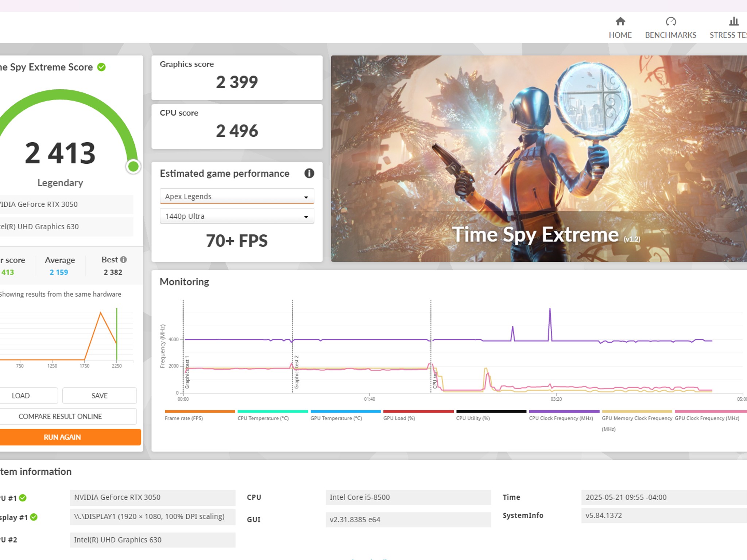Click Time Spy Extreme banner image

point(538,158)
